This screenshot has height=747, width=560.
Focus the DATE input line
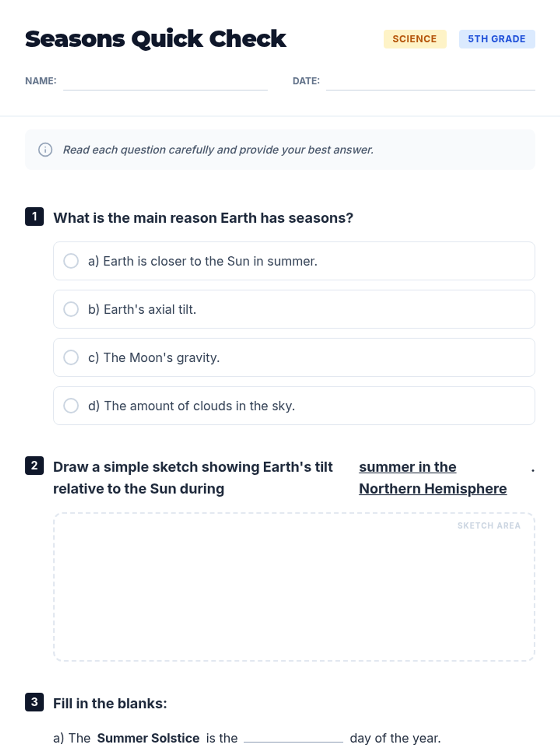pos(430,83)
